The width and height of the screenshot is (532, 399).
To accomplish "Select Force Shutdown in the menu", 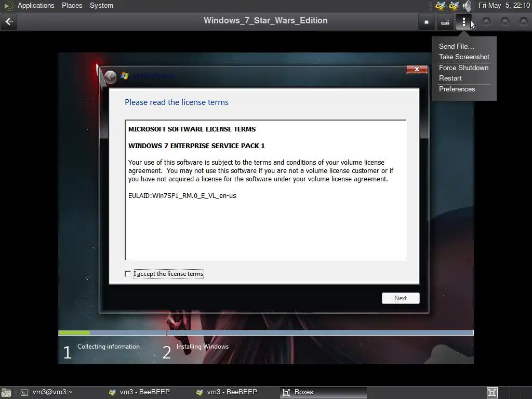I will [x=464, y=68].
